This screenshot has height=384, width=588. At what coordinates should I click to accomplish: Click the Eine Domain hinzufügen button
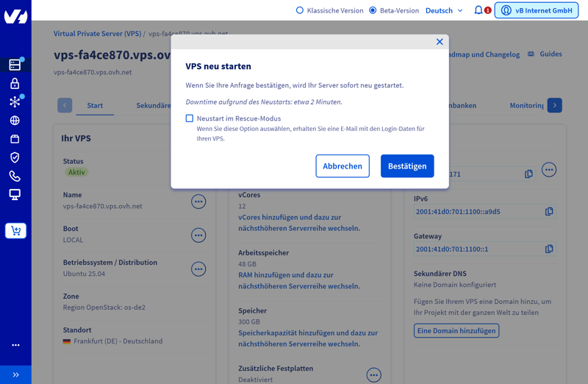click(456, 331)
